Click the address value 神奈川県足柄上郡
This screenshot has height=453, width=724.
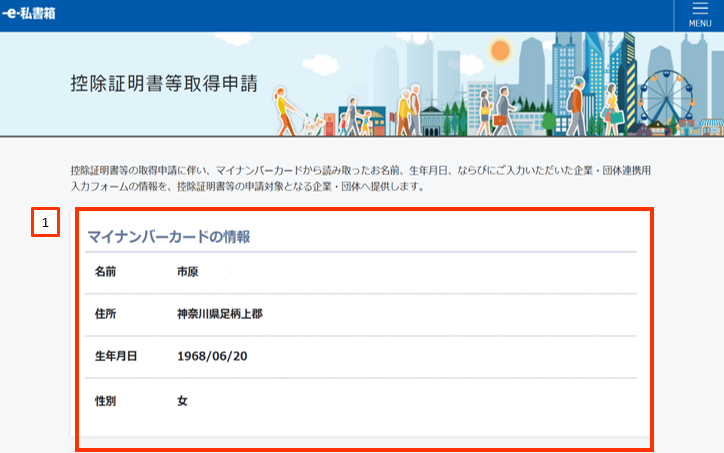pyautogui.click(x=220, y=314)
